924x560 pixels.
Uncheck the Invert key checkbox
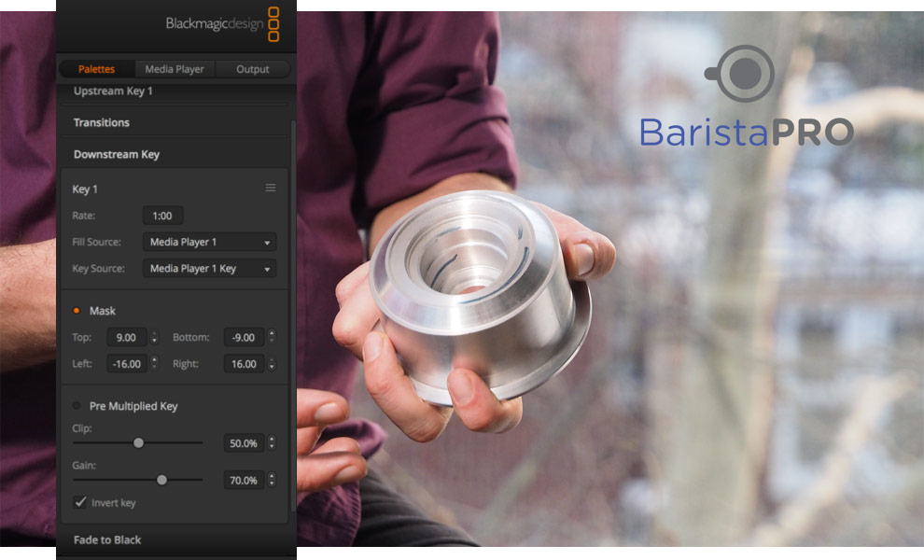[81, 502]
